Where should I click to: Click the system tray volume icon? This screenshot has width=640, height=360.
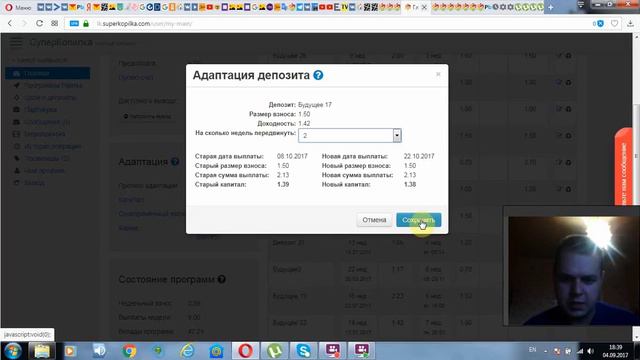click(x=590, y=351)
